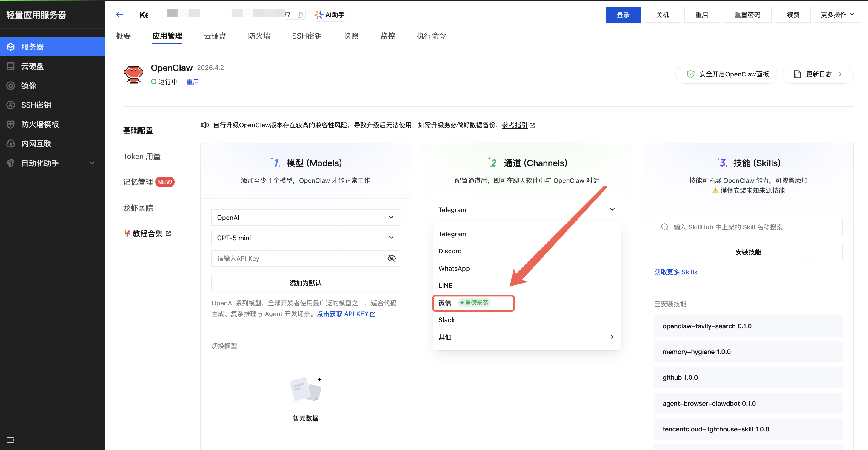Select 微信 from the channel list
The width and height of the screenshot is (868, 450).
coord(445,303)
